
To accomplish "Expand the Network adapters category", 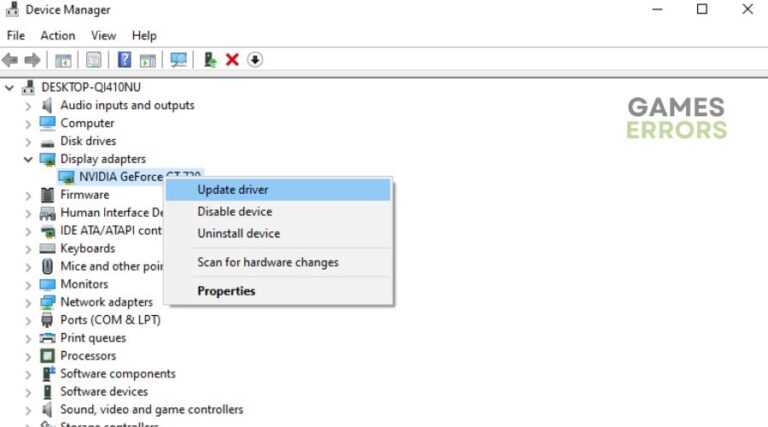I will pos(28,302).
